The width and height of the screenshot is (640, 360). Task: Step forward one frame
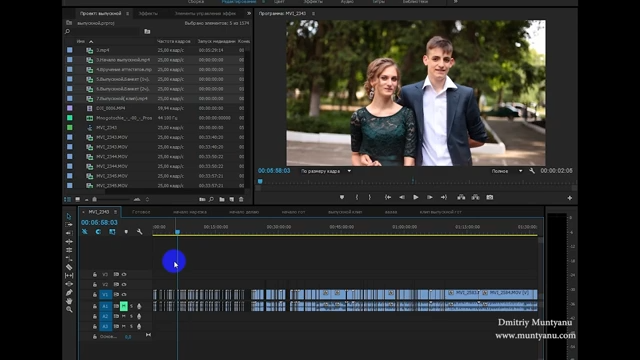429,197
